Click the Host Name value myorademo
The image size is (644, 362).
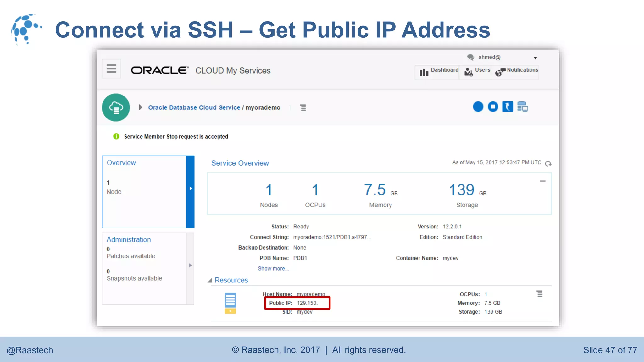tap(311, 294)
